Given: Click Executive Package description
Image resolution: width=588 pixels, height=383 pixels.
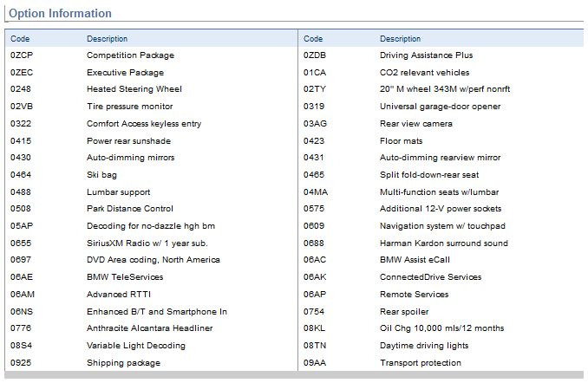Looking at the screenshot, I should pyautogui.click(x=125, y=73).
